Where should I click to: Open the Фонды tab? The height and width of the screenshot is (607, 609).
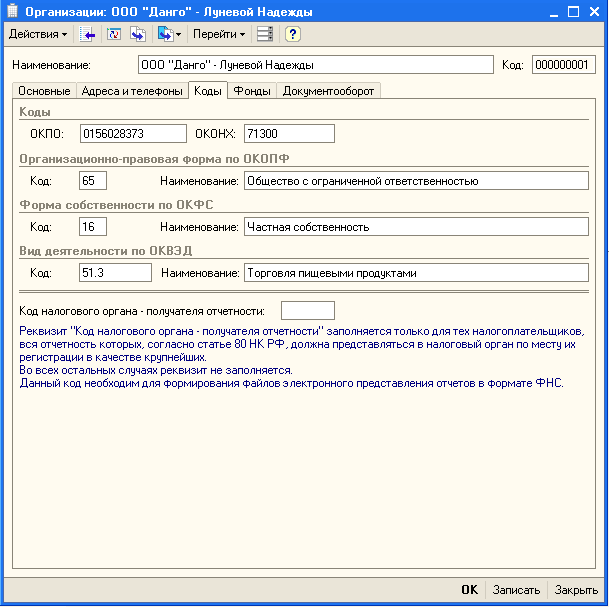(x=252, y=91)
